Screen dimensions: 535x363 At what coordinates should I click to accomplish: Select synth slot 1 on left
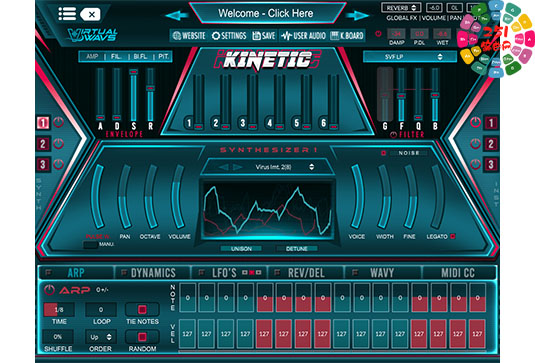click(43, 123)
